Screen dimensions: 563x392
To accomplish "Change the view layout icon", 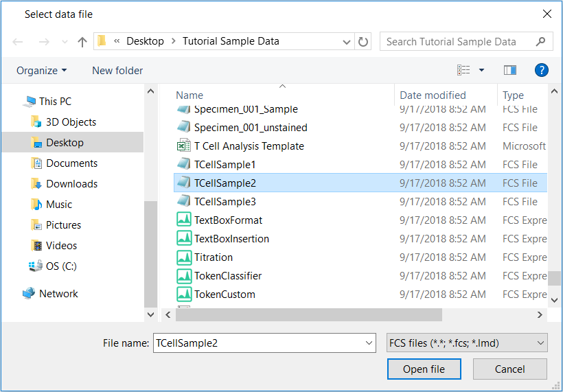I will click(x=463, y=70).
